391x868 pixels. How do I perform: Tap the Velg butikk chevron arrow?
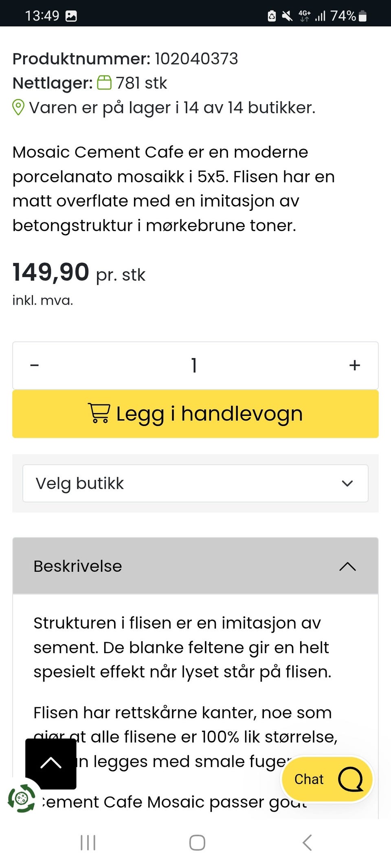point(347,483)
